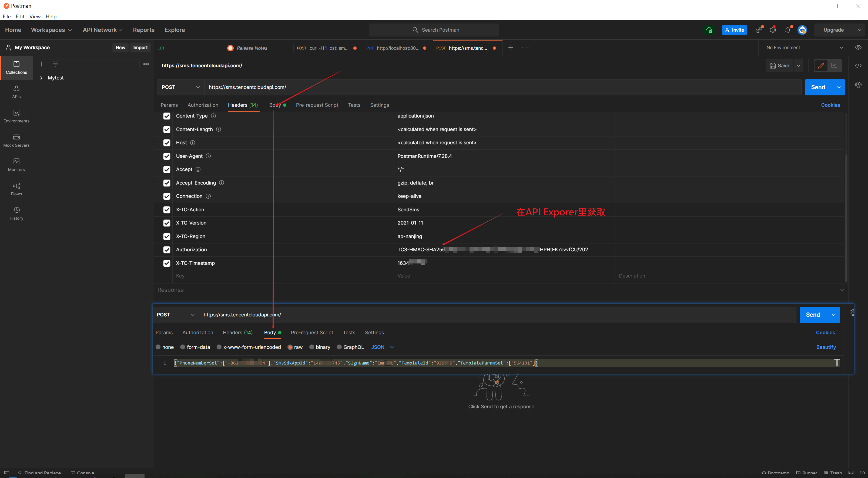Open the File menu
Screen dimensions: 868x478
pyautogui.click(x=7, y=16)
